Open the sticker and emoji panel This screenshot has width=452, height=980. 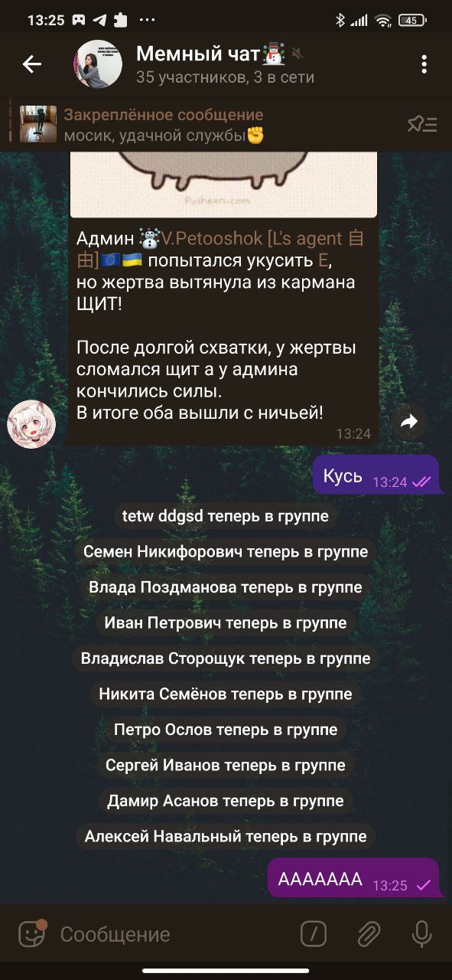click(x=32, y=933)
